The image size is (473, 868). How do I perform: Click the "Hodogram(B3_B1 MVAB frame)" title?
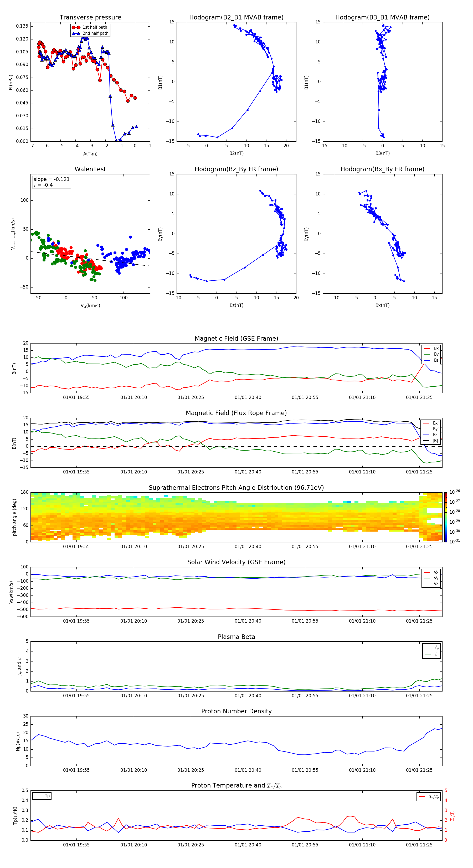tap(382, 18)
